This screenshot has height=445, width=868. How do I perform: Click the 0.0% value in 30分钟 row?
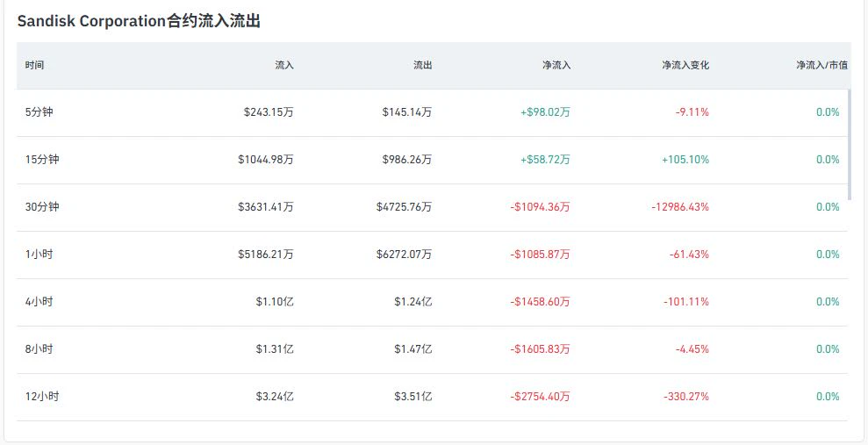point(829,207)
